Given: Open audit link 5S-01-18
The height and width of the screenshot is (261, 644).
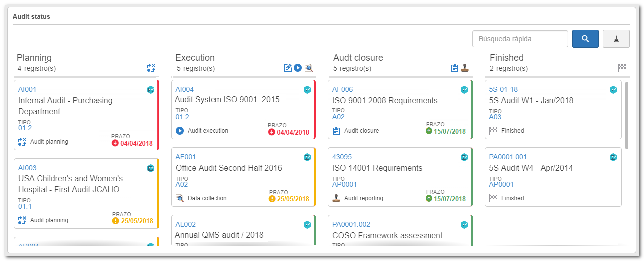Looking at the screenshot, I should pos(503,90).
